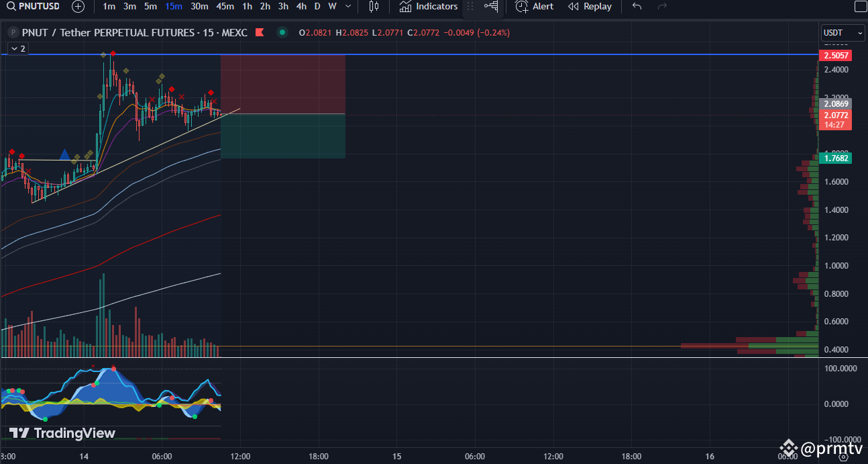Click the 14 date axis label
This screenshot has height=464, width=868.
pyautogui.click(x=84, y=457)
